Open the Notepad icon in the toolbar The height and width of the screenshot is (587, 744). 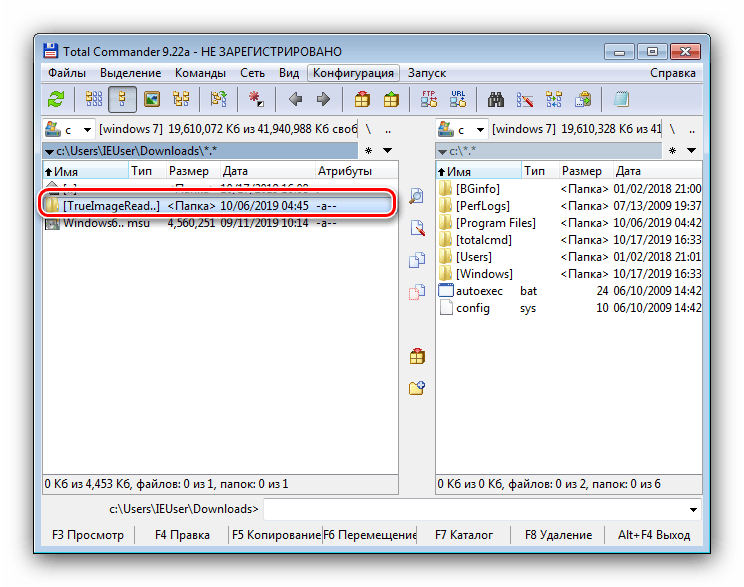(x=621, y=99)
